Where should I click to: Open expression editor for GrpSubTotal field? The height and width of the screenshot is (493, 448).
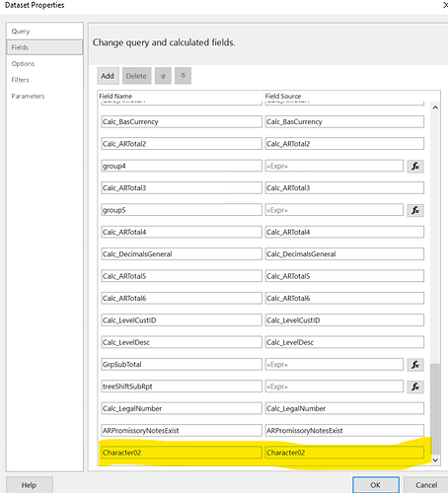(415, 365)
